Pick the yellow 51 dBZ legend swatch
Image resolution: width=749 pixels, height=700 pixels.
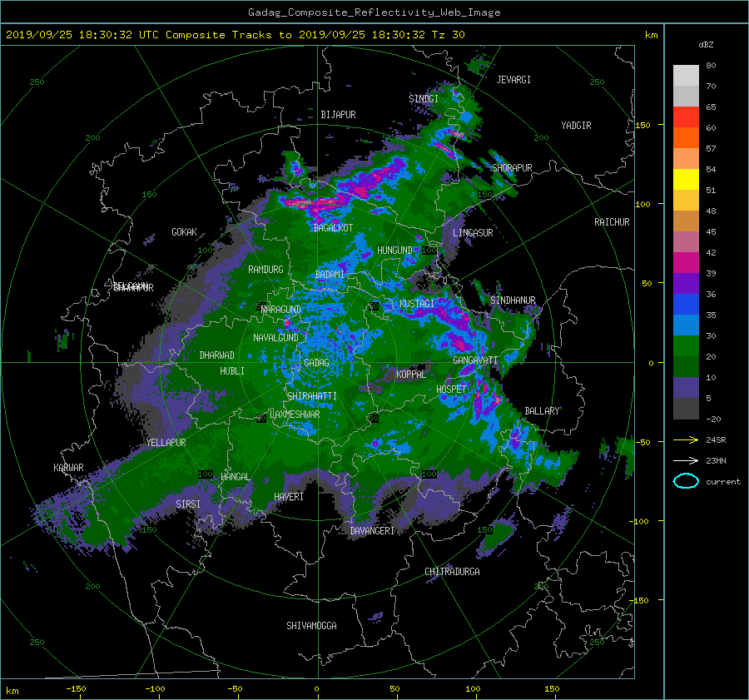pyautogui.click(x=686, y=179)
